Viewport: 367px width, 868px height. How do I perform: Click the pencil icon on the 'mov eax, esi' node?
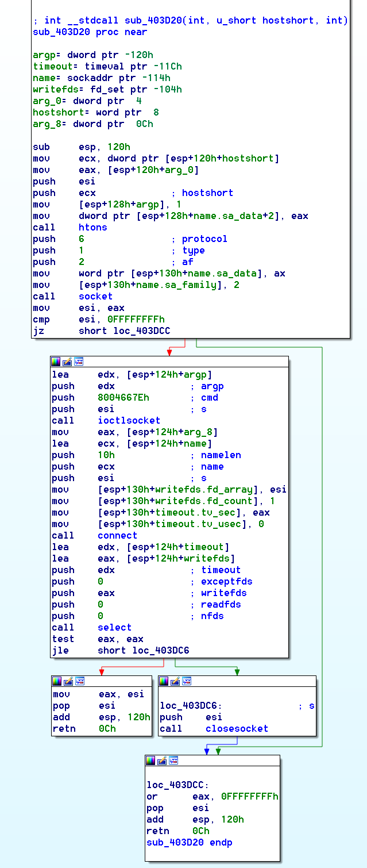(x=68, y=681)
